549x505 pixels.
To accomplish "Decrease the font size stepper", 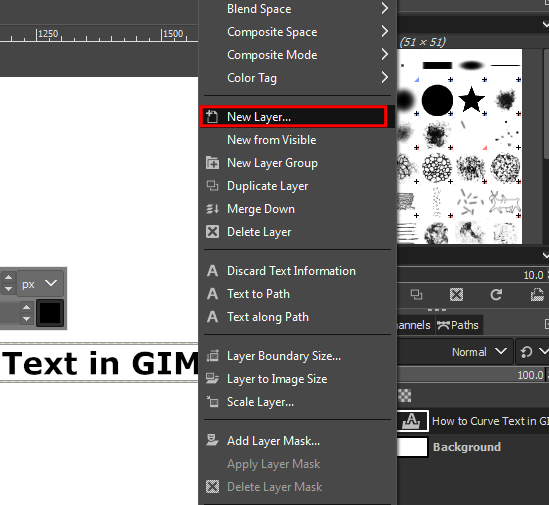I will (x=8, y=289).
